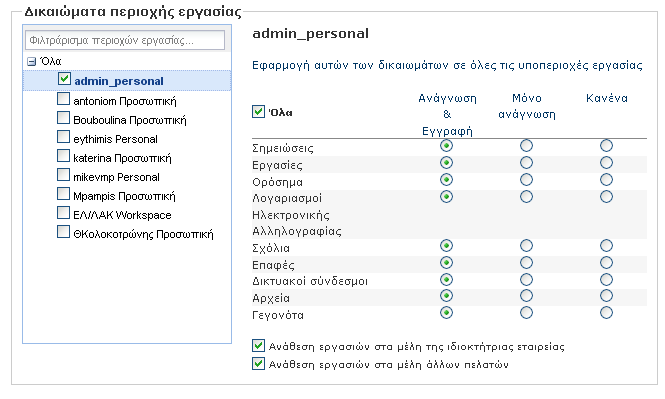Choose Μόνο ανάγνωση for Γεγονότα
The image size is (665, 399).
(x=526, y=313)
